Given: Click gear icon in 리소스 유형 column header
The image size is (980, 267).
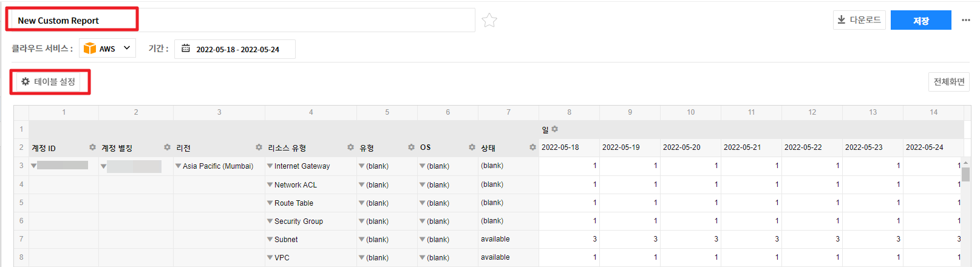Looking at the screenshot, I should click(350, 147).
